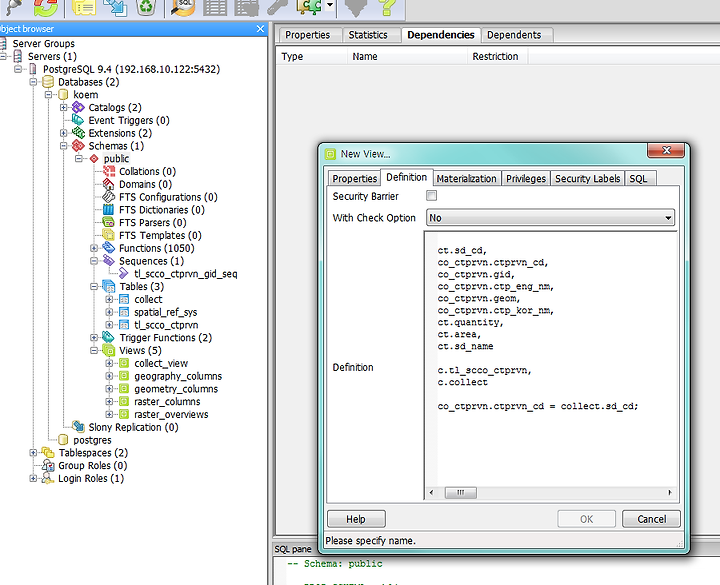
Task: Click the Event Triggers icon
Action: click(x=78, y=120)
